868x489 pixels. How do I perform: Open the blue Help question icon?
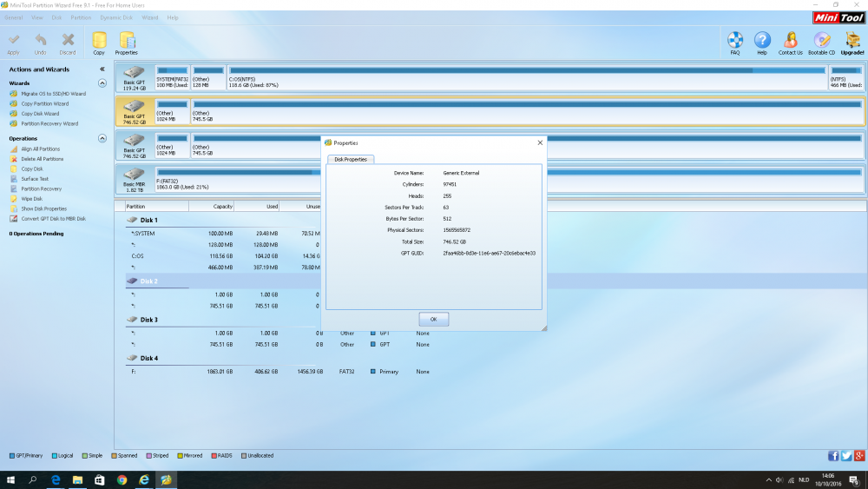(762, 42)
